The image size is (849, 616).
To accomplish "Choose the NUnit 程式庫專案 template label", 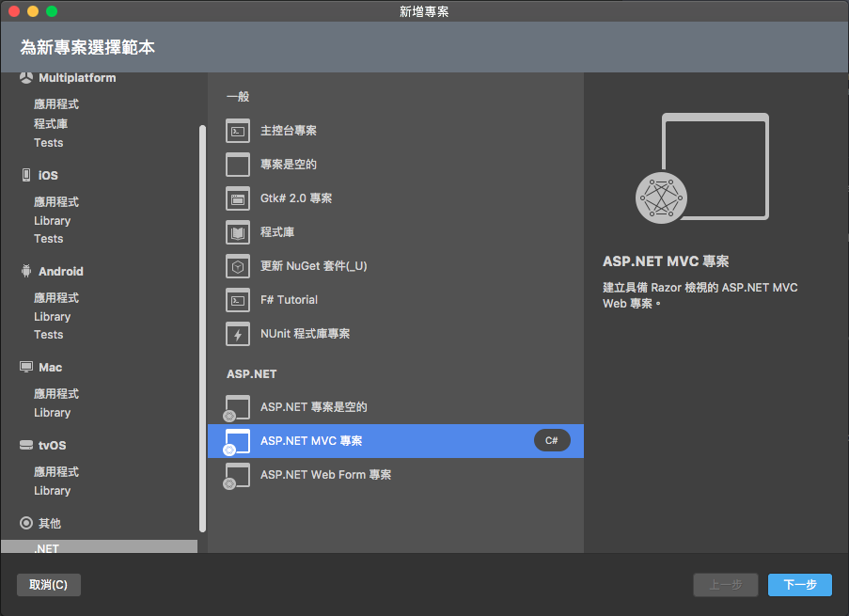I will coord(306,334).
